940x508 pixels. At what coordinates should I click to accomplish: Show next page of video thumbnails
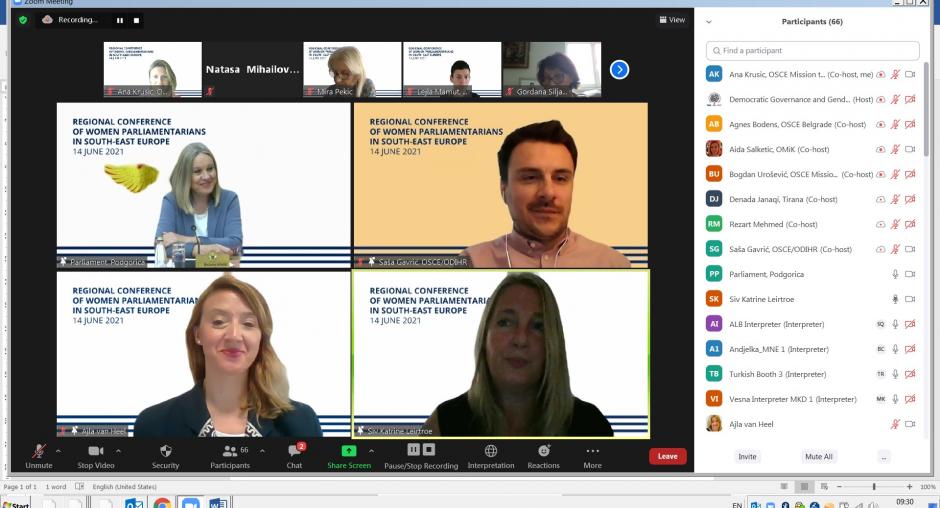tap(619, 70)
